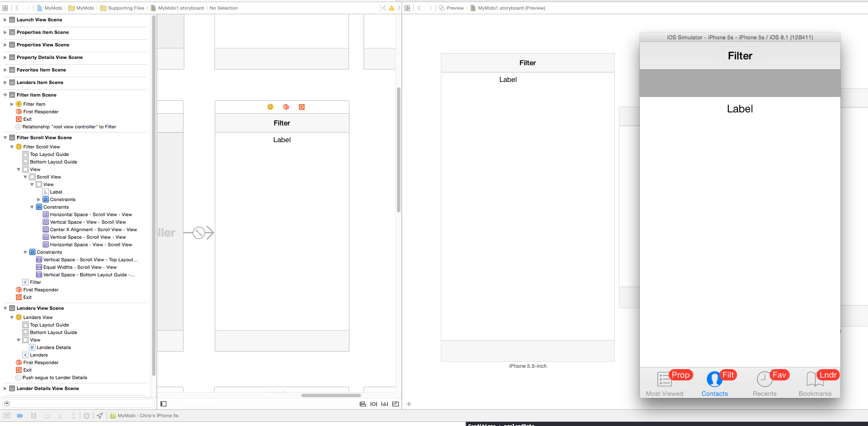The image size is (868, 426).
Task: Select Filter navigation item under Filter Scroll View
Action: 32,282
